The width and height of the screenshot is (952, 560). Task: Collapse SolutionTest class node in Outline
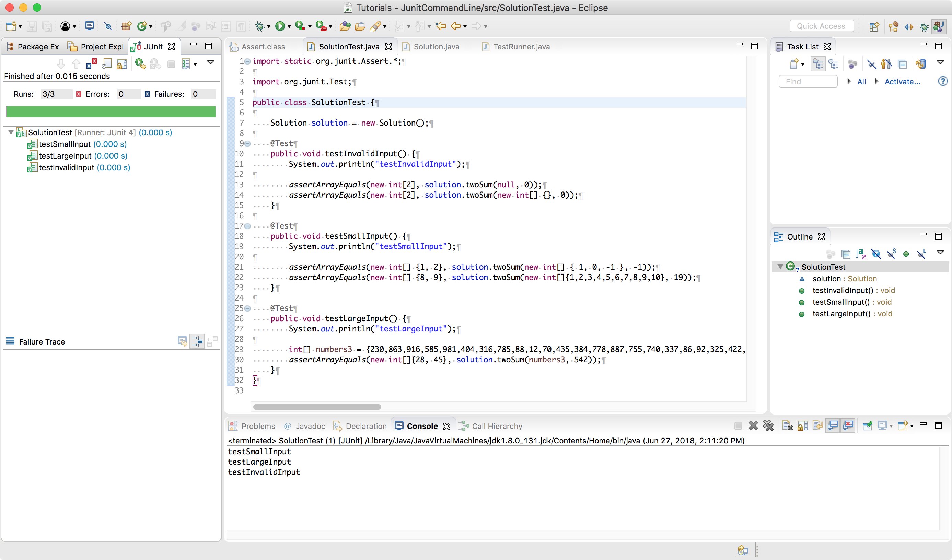pos(780,267)
